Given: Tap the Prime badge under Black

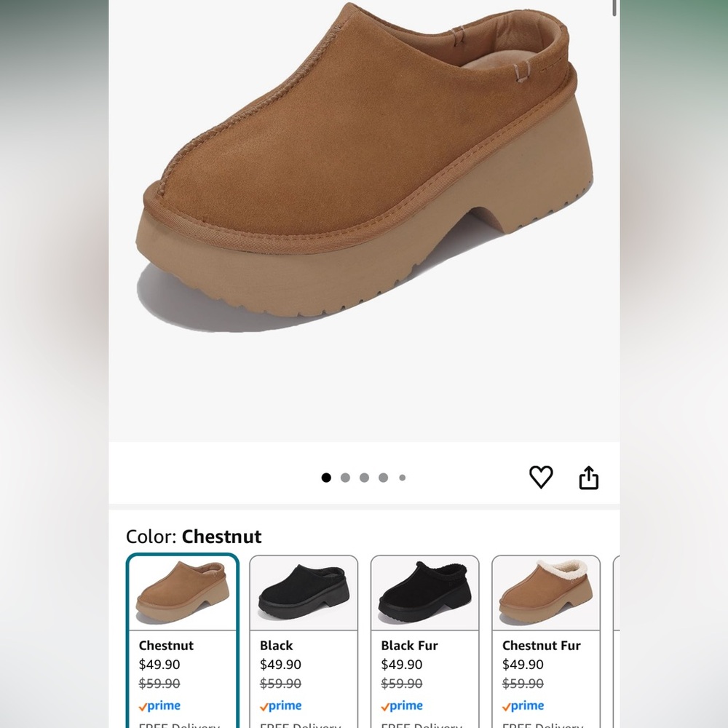Looking at the screenshot, I should pyautogui.click(x=280, y=705).
